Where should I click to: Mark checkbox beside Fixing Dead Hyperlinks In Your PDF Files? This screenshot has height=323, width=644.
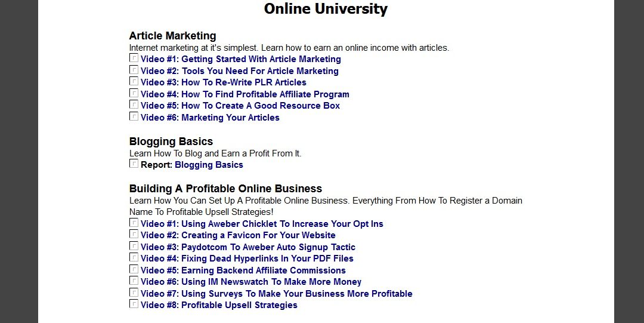tap(134, 257)
